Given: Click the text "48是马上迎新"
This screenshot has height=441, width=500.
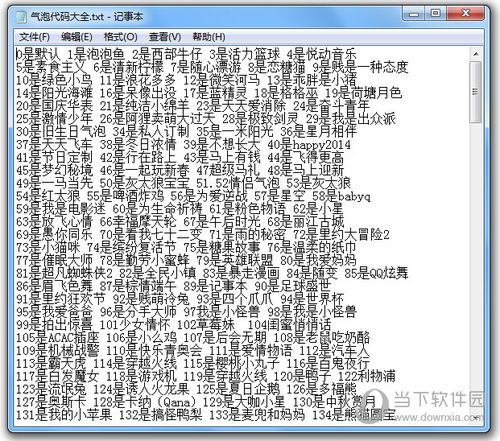Looking at the screenshot, I should tap(306, 170).
